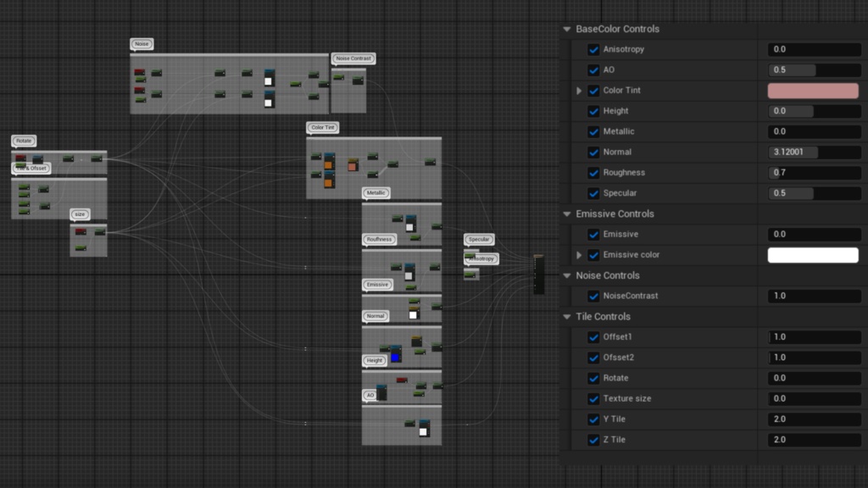Collapse the BaseColor Controls section
Screen dimensions: 868x488
[565, 28]
